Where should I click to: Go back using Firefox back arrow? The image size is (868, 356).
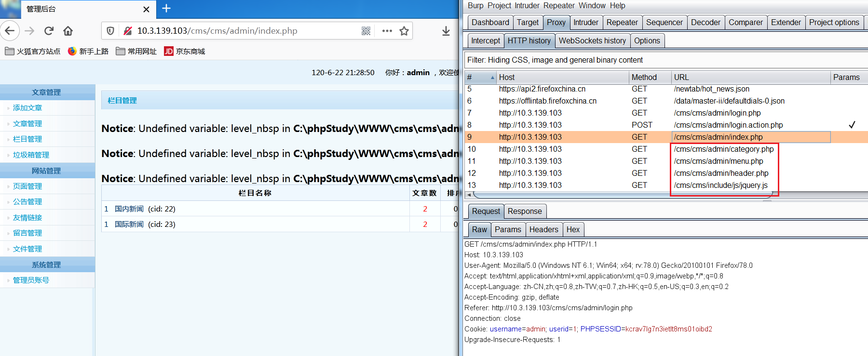tap(10, 31)
